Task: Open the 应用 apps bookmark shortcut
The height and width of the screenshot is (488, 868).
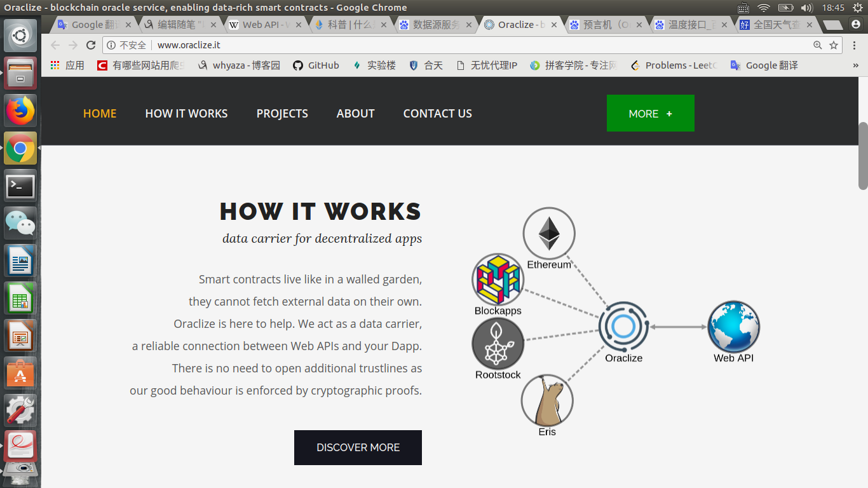Action: 67,65
